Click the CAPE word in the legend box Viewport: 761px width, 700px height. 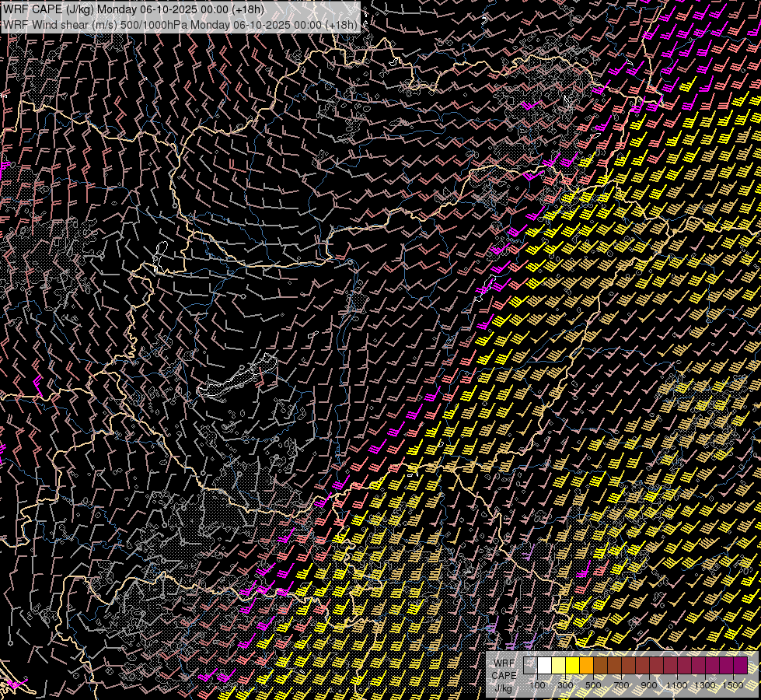click(504, 675)
